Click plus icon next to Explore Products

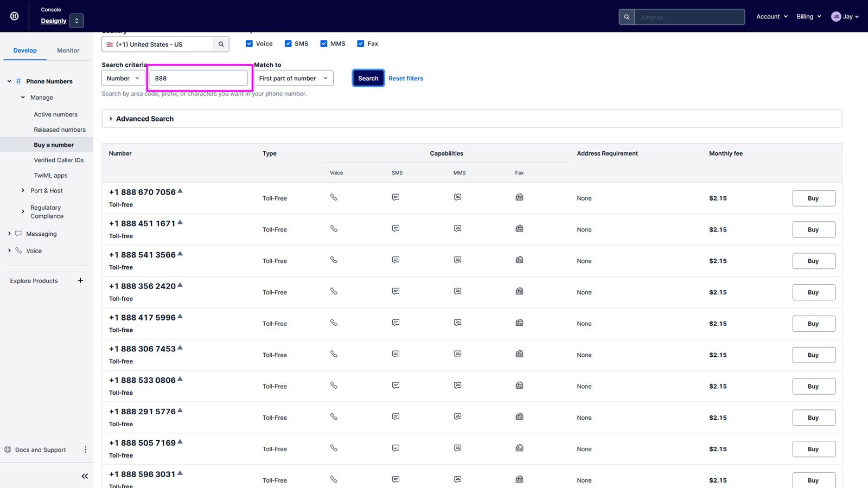(80, 280)
